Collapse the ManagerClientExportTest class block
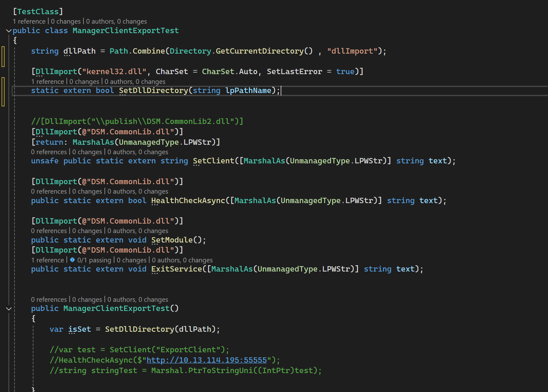548x392 pixels. point(9,31)
